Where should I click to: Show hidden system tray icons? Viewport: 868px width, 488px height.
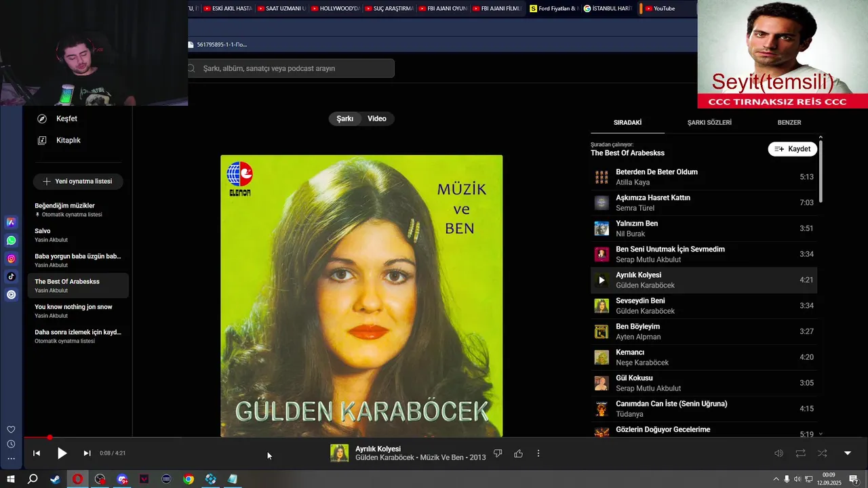(776, 479)
